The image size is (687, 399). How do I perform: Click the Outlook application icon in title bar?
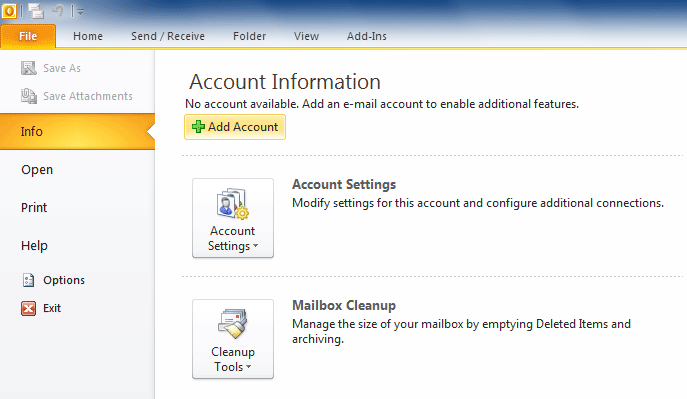point(9,11)
